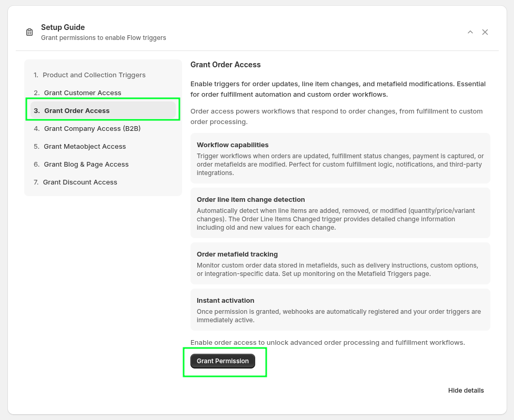Click the Setup Guide clipboard icon

point(29,32)
